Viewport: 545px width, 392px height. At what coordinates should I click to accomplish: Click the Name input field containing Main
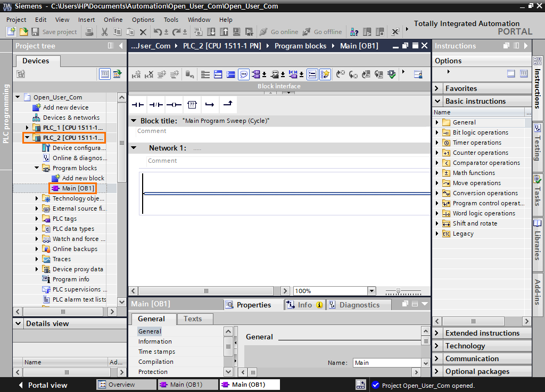(x=386, y=363)
